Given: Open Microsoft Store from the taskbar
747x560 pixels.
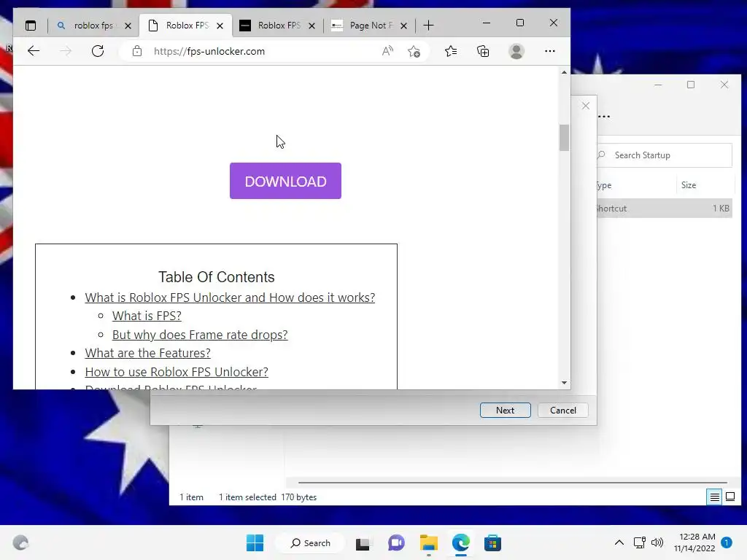Looking at the screenshot, I should pos(492,542).
